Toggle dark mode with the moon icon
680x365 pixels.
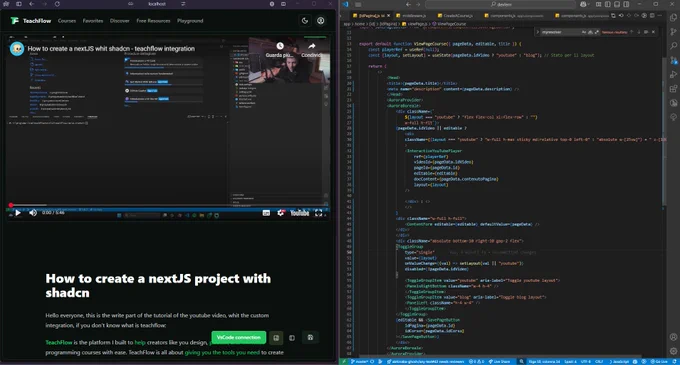tap(305, 20)
